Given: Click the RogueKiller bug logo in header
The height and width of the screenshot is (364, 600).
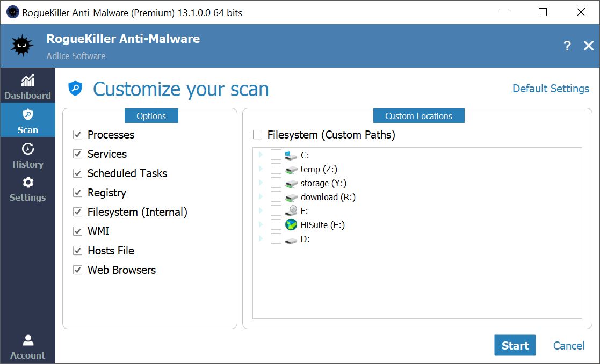Looking at the screenshot, I should coord(22,46).
